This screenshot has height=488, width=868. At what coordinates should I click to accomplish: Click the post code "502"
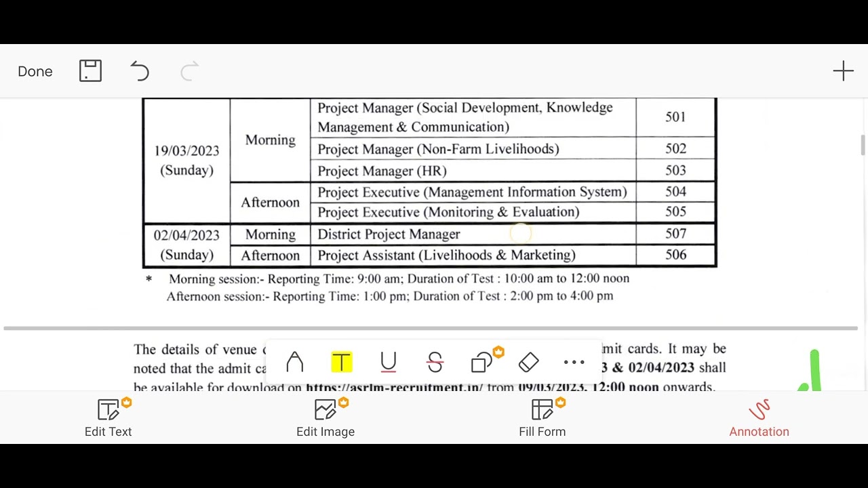(675, 148)
